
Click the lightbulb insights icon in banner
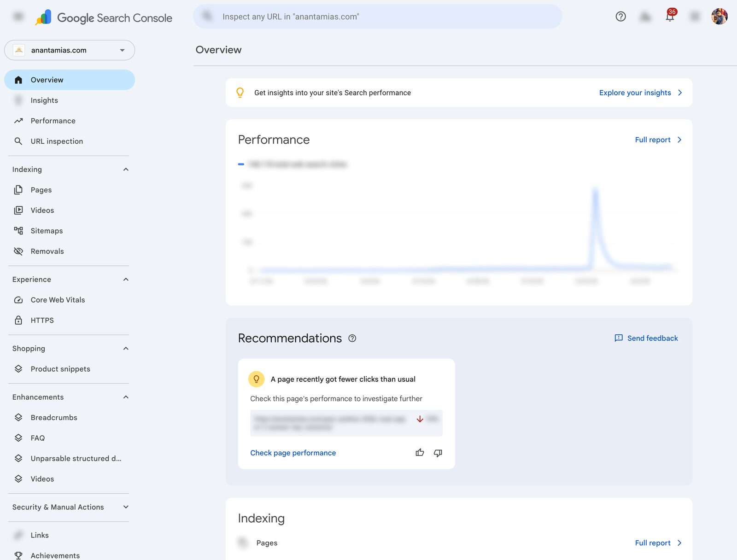click(x=240, y=93)
